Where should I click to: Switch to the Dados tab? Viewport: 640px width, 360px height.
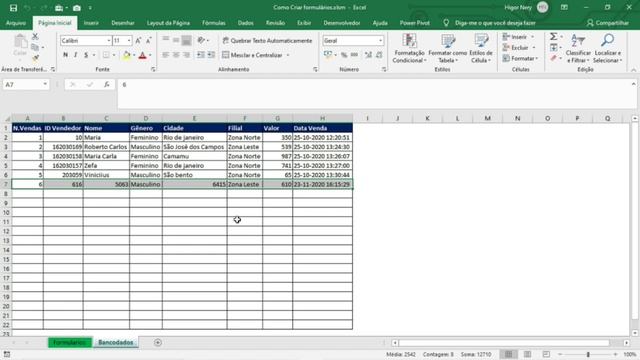pos(245,23)
